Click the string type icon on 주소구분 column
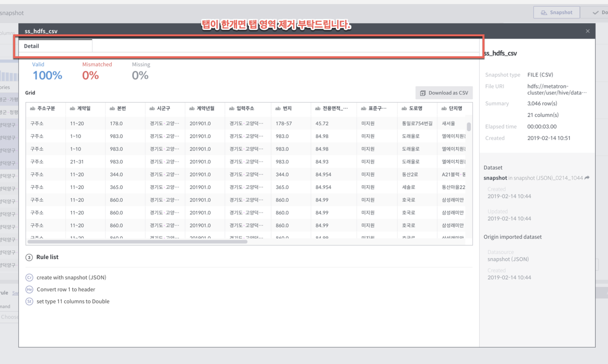The image size is (608, 364). click(x=33, y=108)
